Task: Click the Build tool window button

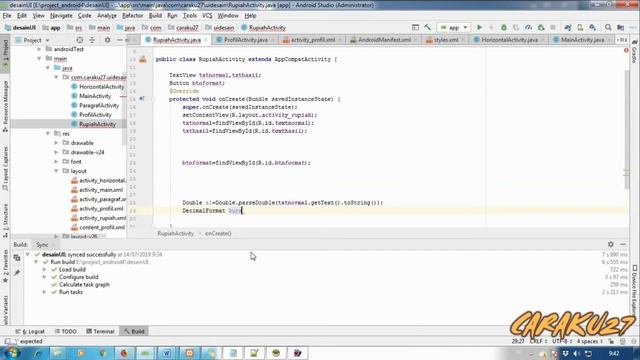Action: pos(134,331)
